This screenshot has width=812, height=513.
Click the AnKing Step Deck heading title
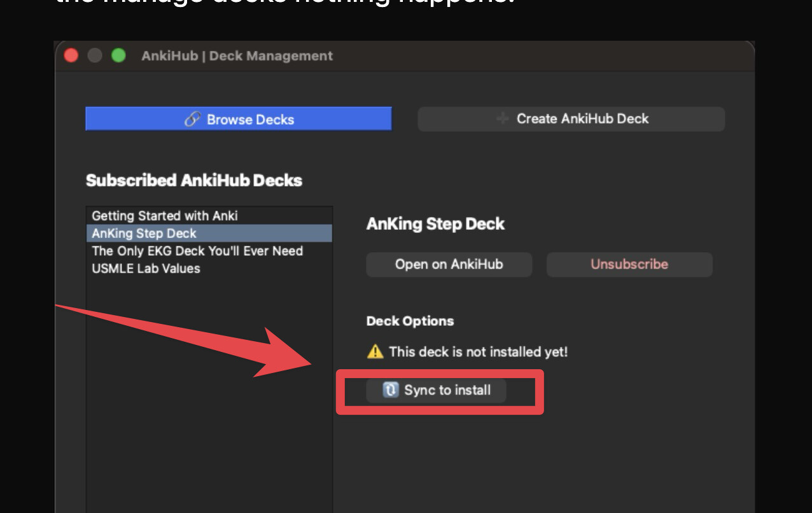tap(436, 224)
